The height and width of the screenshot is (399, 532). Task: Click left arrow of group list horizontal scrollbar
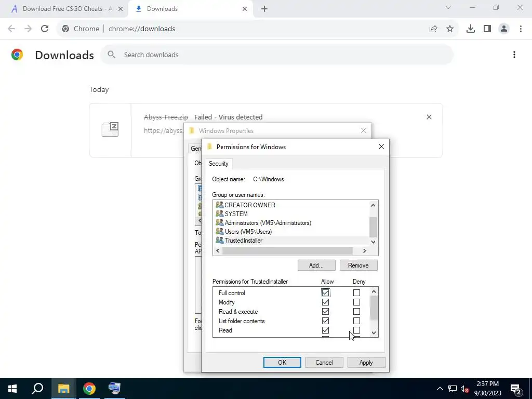(x=218, y=251)
